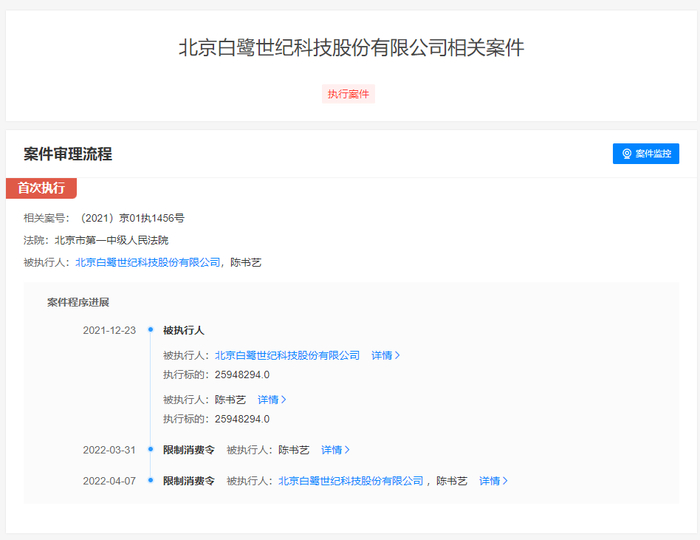Click 陈书艺 in 2022-03-31 row
The image size is (700, 540).
tap(294, 450)
